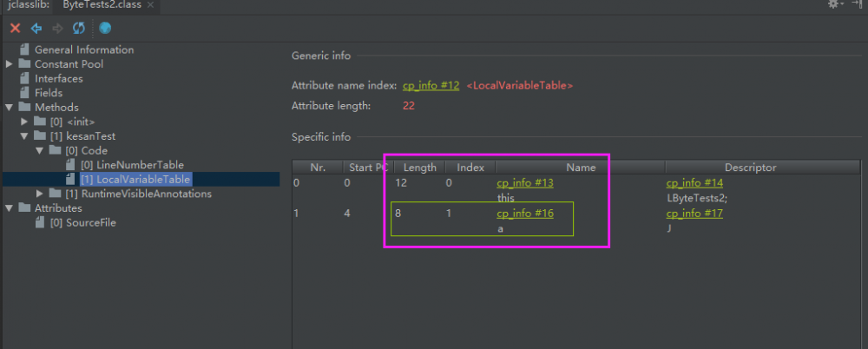868x349 pixels.
Task: Close the ByteTests2.class tab
Action: tap(150, 5)
